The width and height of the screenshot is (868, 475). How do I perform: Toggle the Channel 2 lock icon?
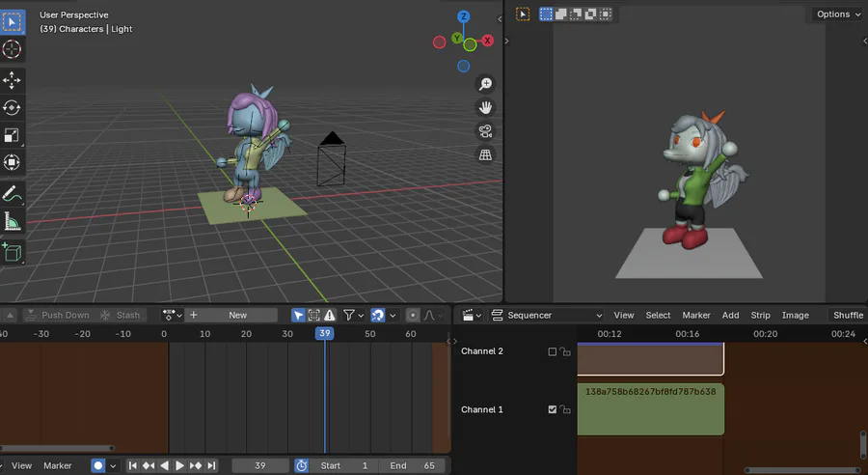coord(564,351)
